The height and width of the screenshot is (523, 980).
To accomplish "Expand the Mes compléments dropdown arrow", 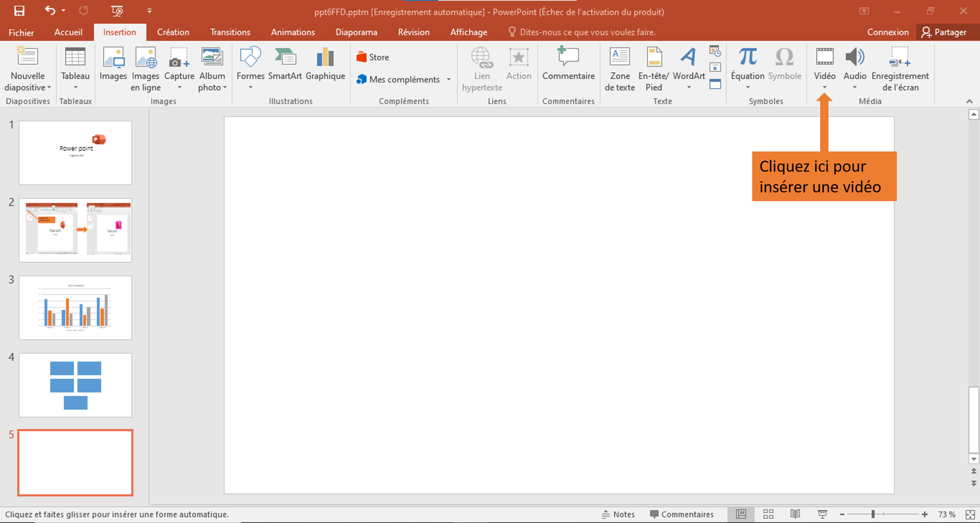I will point(448,80).
